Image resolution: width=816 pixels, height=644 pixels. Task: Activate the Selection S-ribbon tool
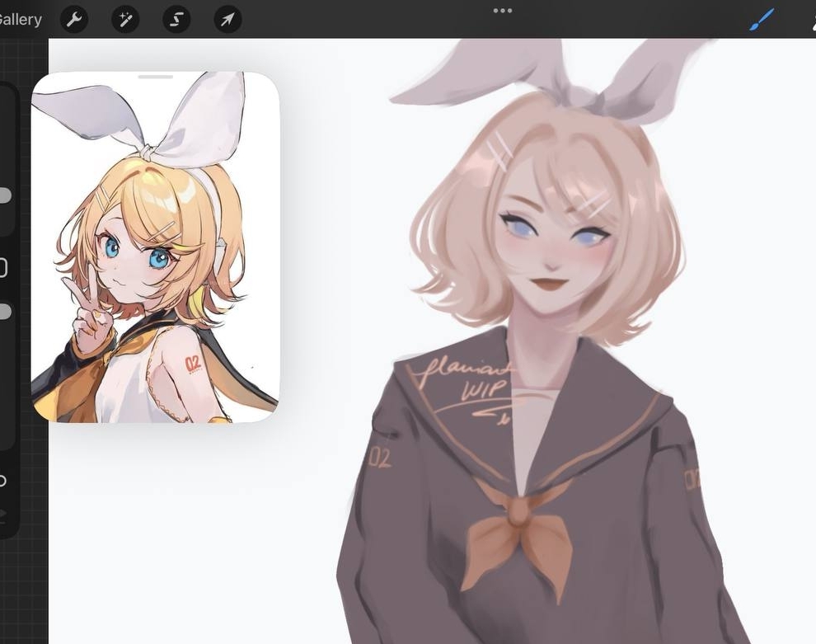176,20
